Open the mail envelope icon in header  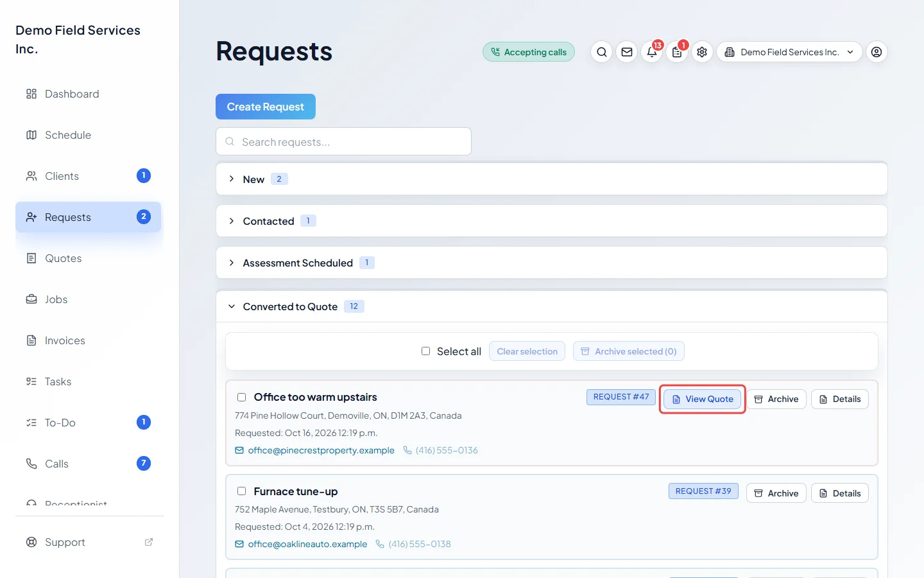pyautogui.click(x=627, y=52)
